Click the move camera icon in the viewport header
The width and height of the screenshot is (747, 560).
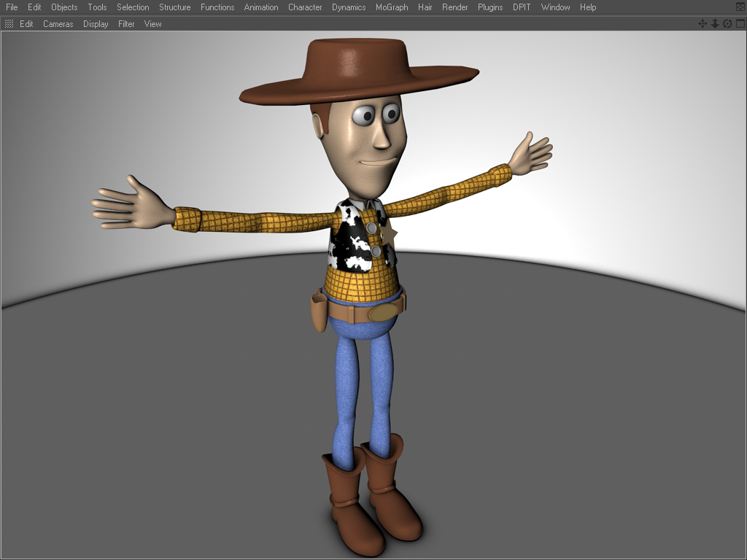pyautogui.click(x=703, y=24)
